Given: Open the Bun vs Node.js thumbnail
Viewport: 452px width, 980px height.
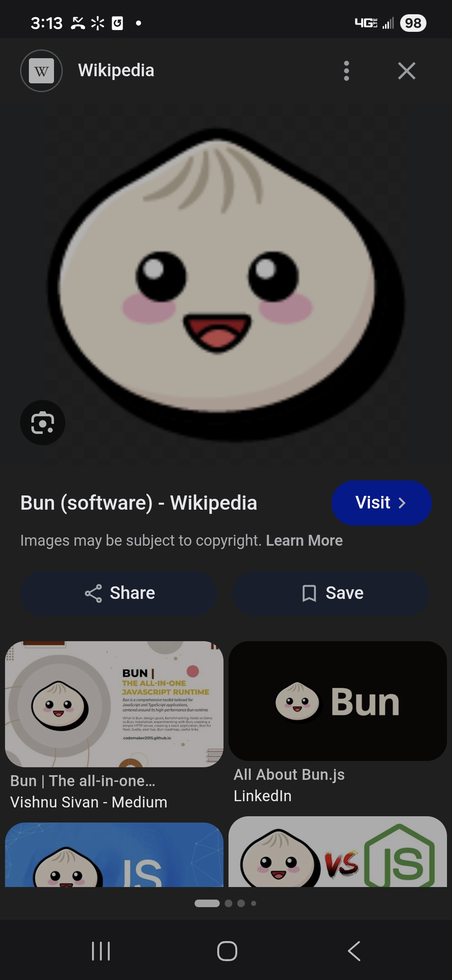Looking at the screenshot, I should [x=338, y=851].
